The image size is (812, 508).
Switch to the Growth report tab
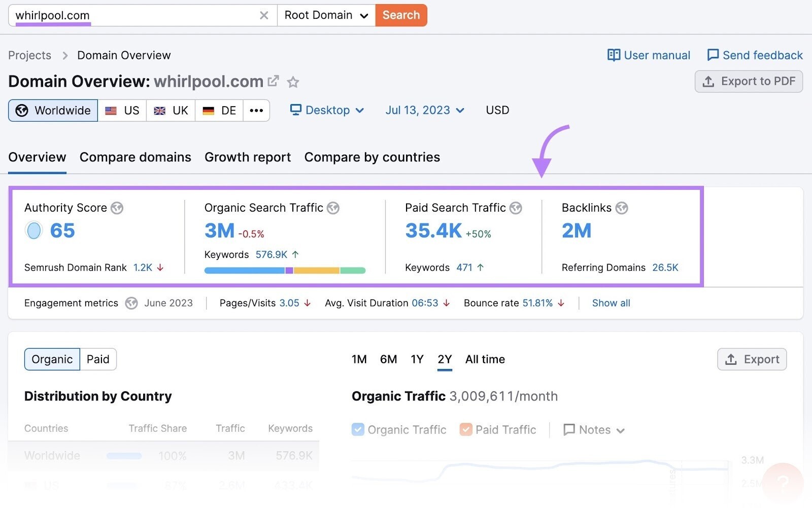(x=248, y=157)
